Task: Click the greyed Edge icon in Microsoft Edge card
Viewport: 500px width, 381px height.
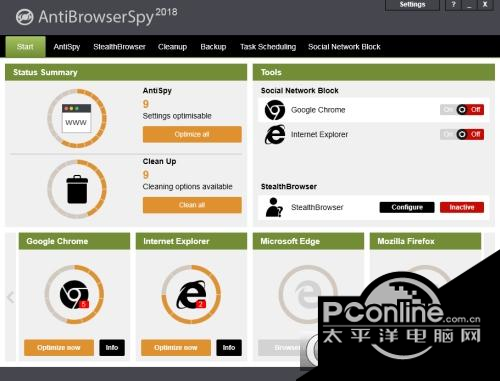Action: pyautogui.click(x=308, y=295)
